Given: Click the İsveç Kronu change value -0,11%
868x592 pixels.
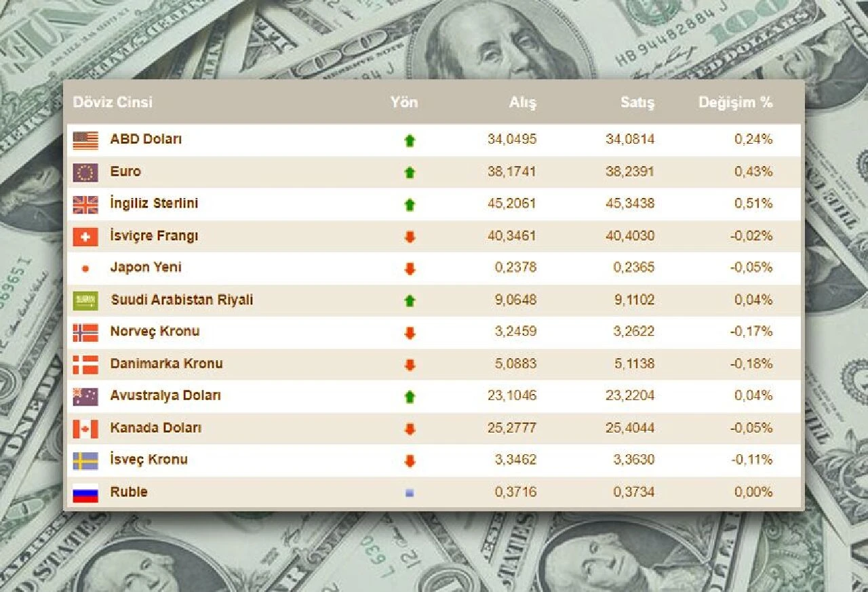Looking at the screenshot, I should click(x=753, y=460).
